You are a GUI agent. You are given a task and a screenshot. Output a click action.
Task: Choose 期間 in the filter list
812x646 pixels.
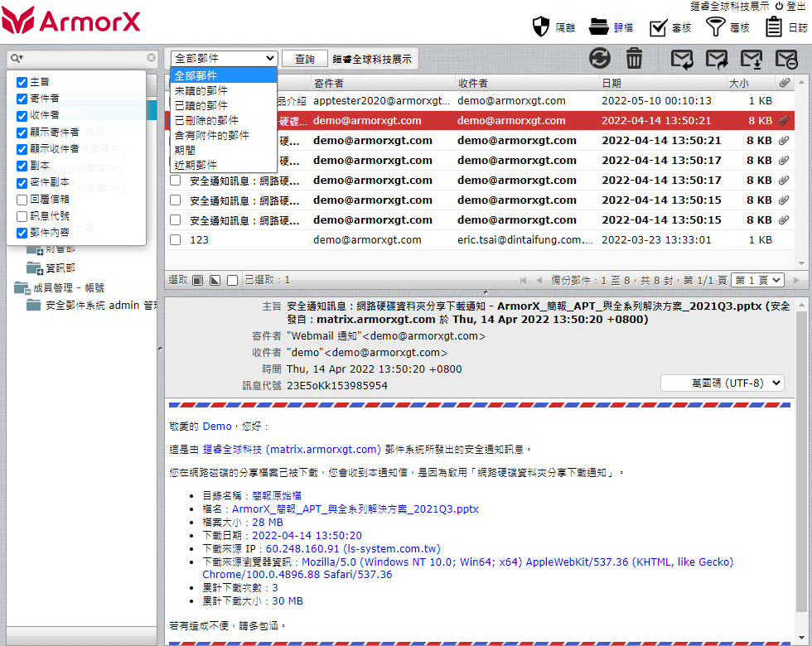point(224,151)
